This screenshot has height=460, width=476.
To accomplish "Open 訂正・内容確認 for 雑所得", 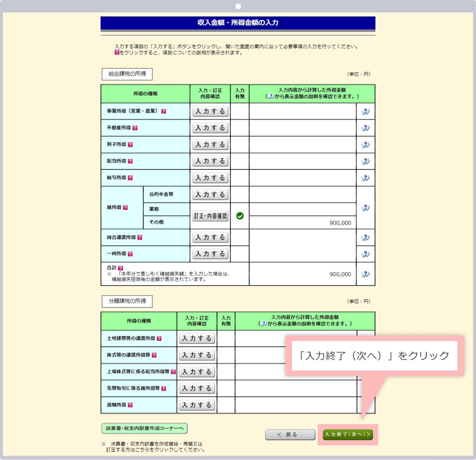I will pyautogui.click(x=210, y=216).
